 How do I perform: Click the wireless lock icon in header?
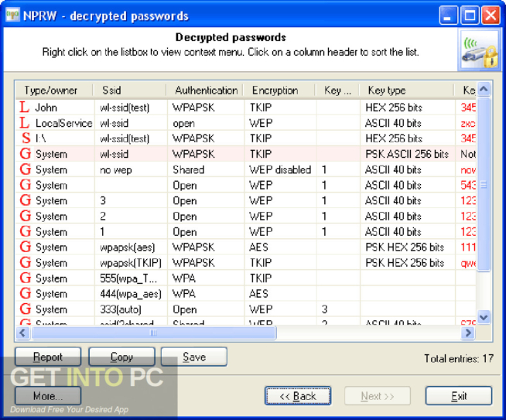pyautogui.click(x=479, y=50)
